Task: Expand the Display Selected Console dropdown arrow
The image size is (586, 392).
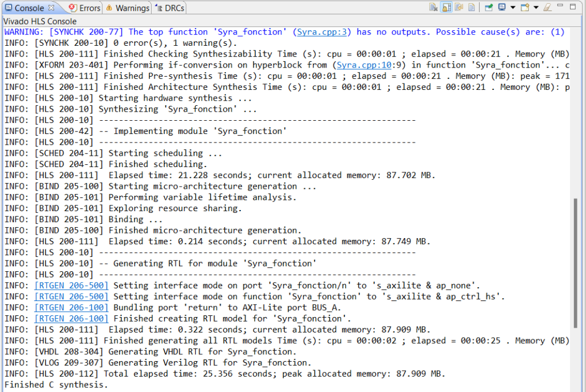Action: [512, 7]
